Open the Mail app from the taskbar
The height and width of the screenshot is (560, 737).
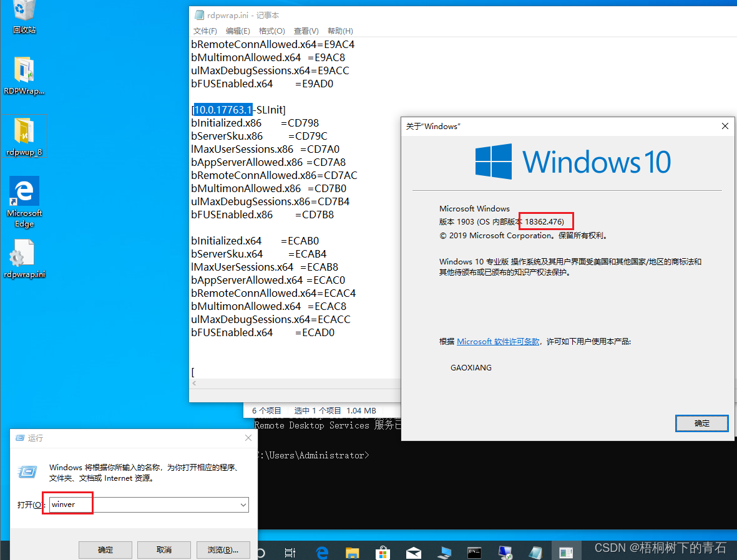point(413,551)
